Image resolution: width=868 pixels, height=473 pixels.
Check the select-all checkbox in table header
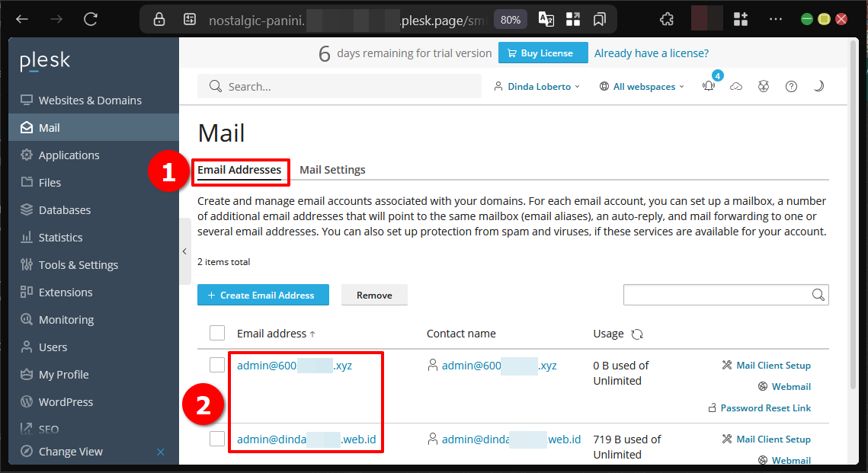pos(217,333)
